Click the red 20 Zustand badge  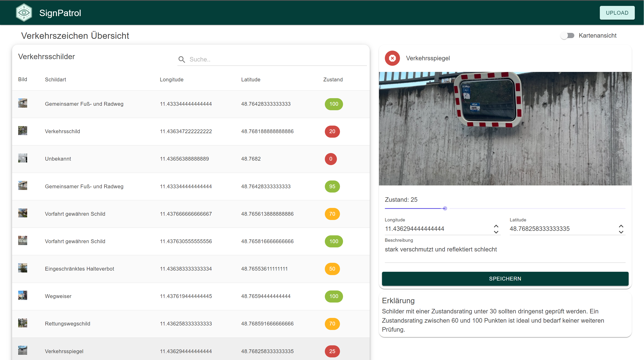pyautogui.click(x=332, y=132)
